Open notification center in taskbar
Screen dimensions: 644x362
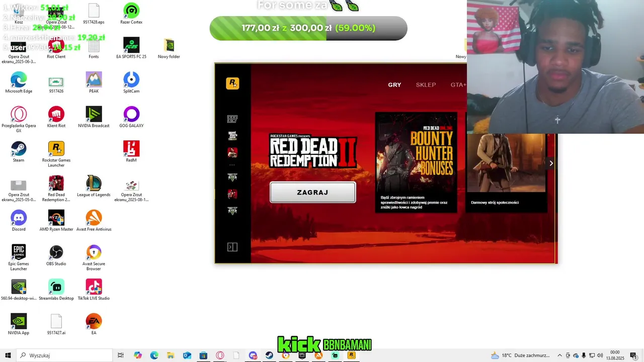pyautogui.click(x=633, y=355)
